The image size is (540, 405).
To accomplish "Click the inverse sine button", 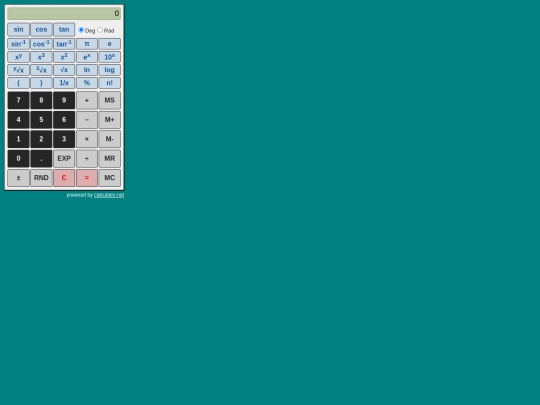I will click(x=18, y=44).
